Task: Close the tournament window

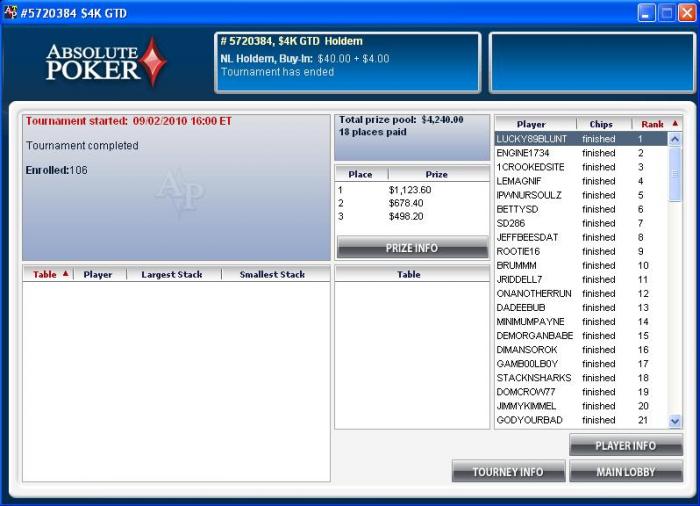Action: (688, 13)
